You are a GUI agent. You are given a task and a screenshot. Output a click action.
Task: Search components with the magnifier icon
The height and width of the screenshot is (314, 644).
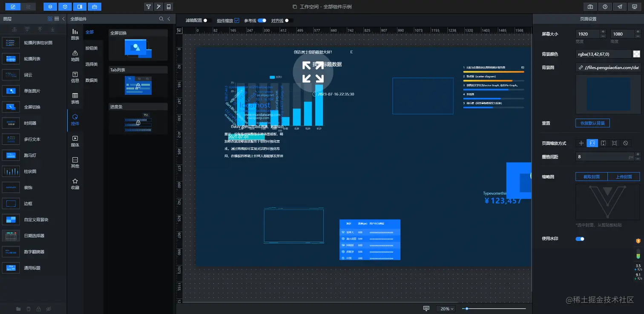161,19
